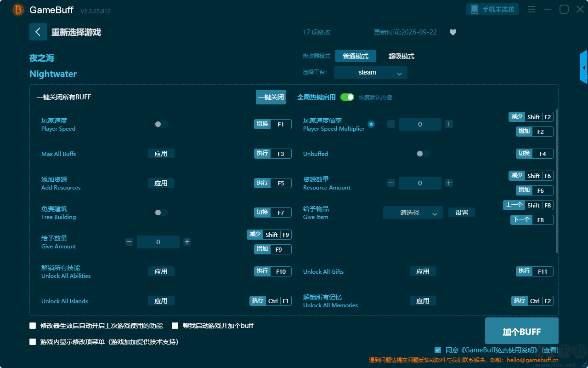Click the F10 hotkey for Unlock All Abilities
588x368 pixels.
click(x=273, y=271)
